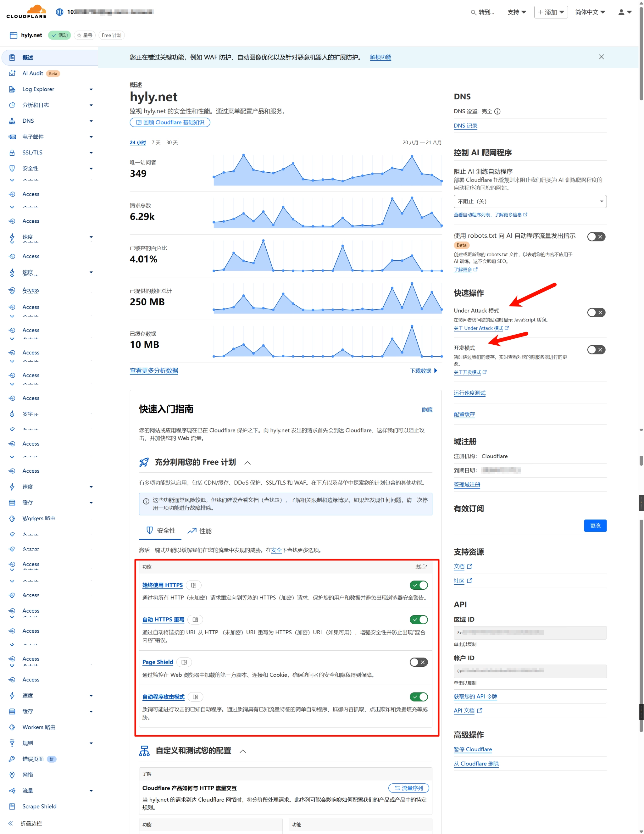The image size is (644, 834).
Task: Click the 概述 clipboard icon in sidebar
Action: pos(12,58)
